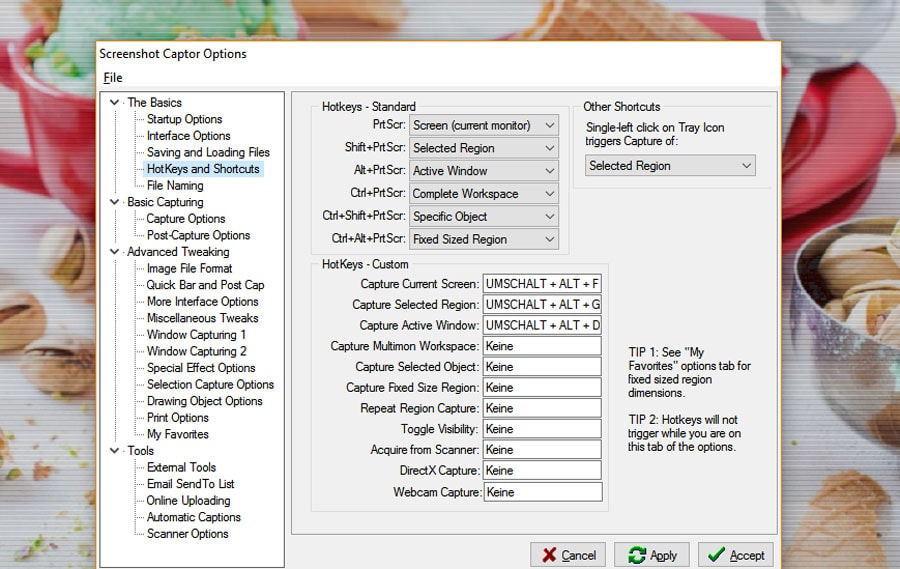The width and height of the screenshot is (900, 569).
Task: Open the Shift+PrtScr dropdown
Action: pyautogui.click(x=483, y=148)
